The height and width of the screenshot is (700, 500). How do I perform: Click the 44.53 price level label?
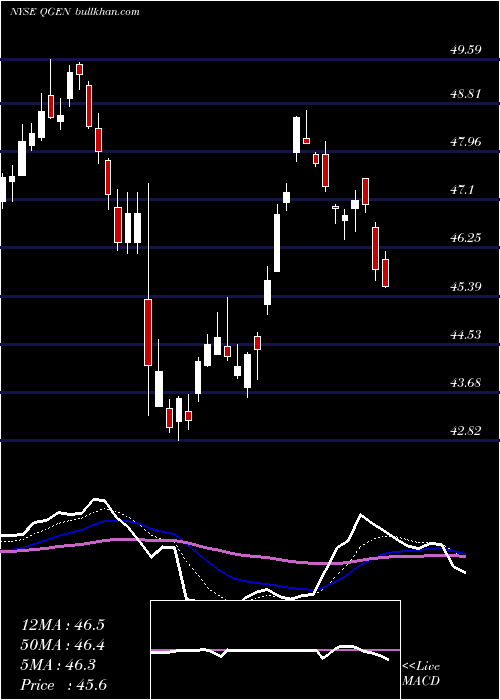465,334
